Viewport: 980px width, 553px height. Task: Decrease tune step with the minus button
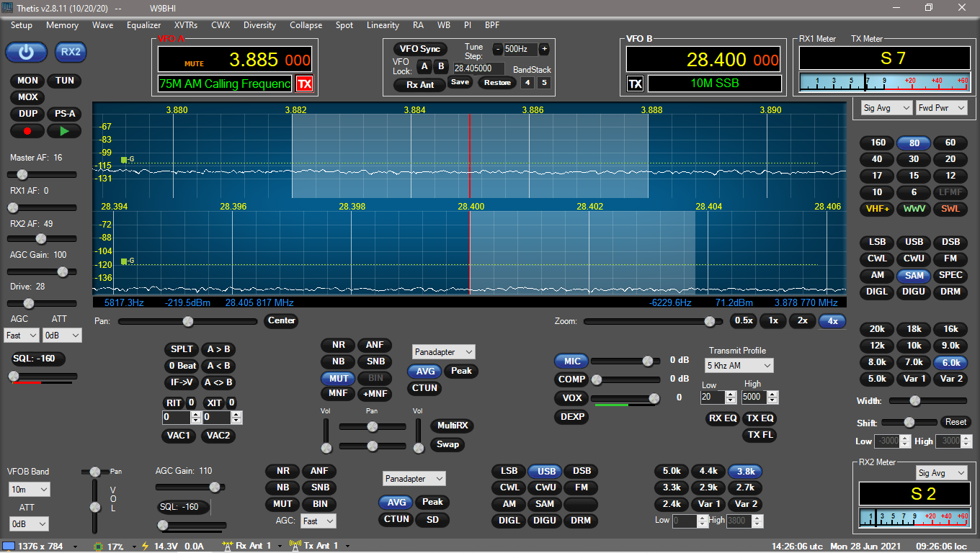click(x=497, y=49)
